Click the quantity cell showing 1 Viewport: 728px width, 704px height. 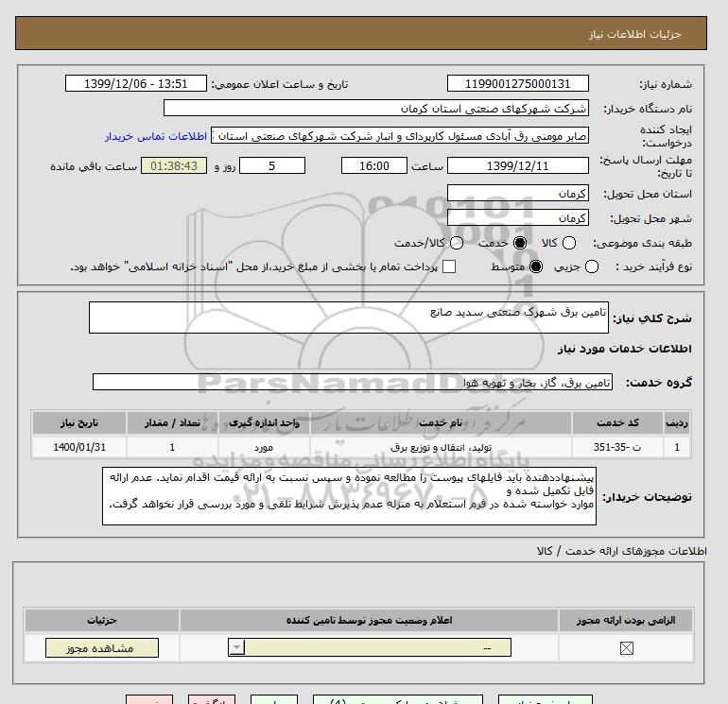tap(172, 447)
